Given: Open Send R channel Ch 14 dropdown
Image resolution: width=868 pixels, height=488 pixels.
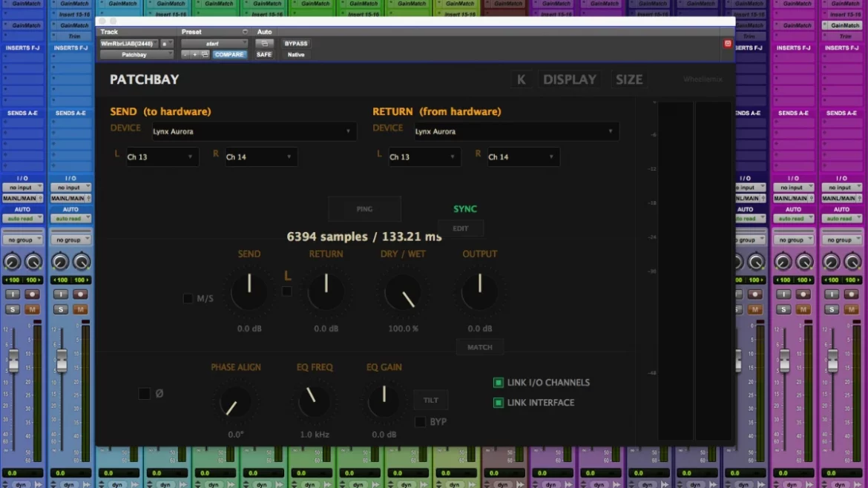Looking at the screenshot, I should (x=260, y=157).
